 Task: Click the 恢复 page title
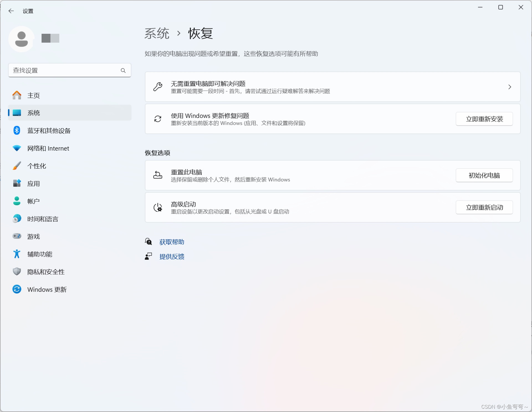tap(201, 34)
